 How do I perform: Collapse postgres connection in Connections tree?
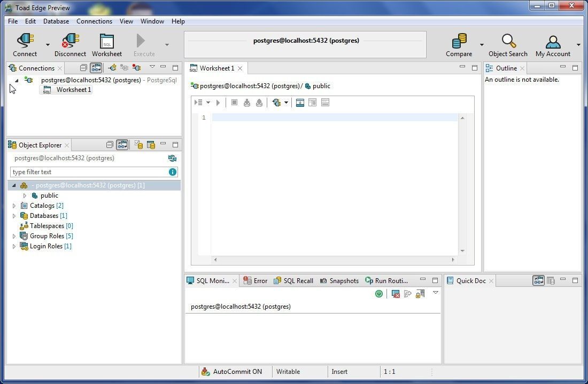click(x=17, y=80)
